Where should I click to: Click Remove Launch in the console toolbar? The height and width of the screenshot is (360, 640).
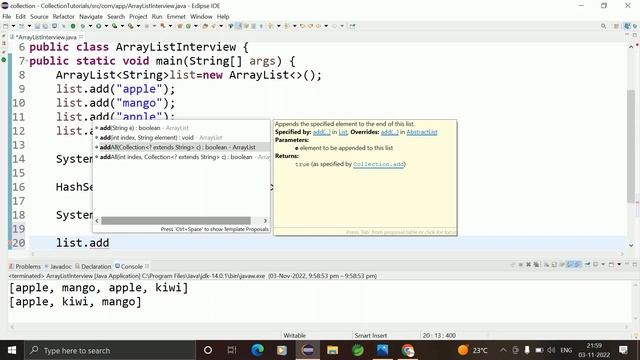529,264
